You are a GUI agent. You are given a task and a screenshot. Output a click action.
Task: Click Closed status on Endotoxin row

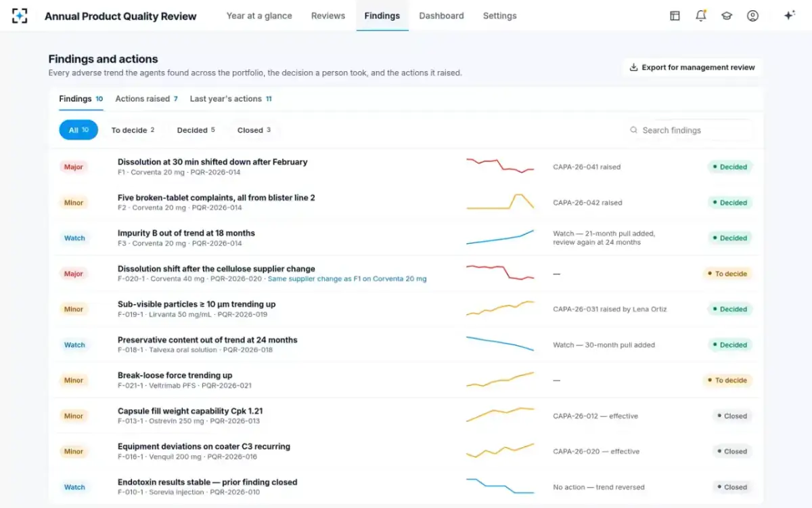pyautogui.click(x=732, y=487)
